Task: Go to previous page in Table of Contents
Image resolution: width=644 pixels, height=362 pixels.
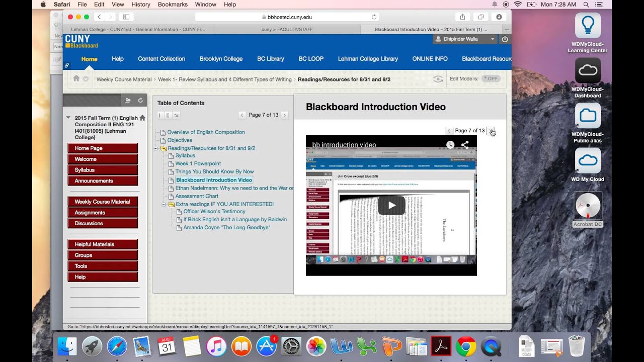Action: [x=242, y=115]
